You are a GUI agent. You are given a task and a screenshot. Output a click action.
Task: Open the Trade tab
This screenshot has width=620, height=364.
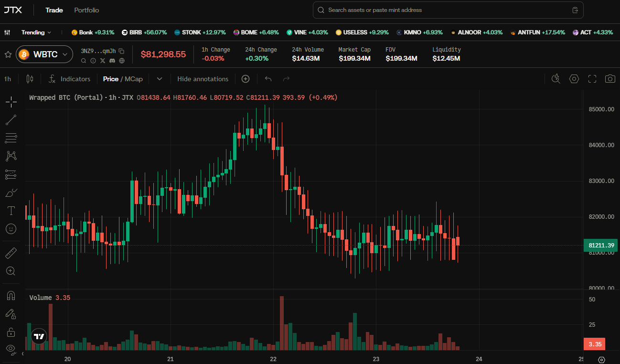click(54, 10)
